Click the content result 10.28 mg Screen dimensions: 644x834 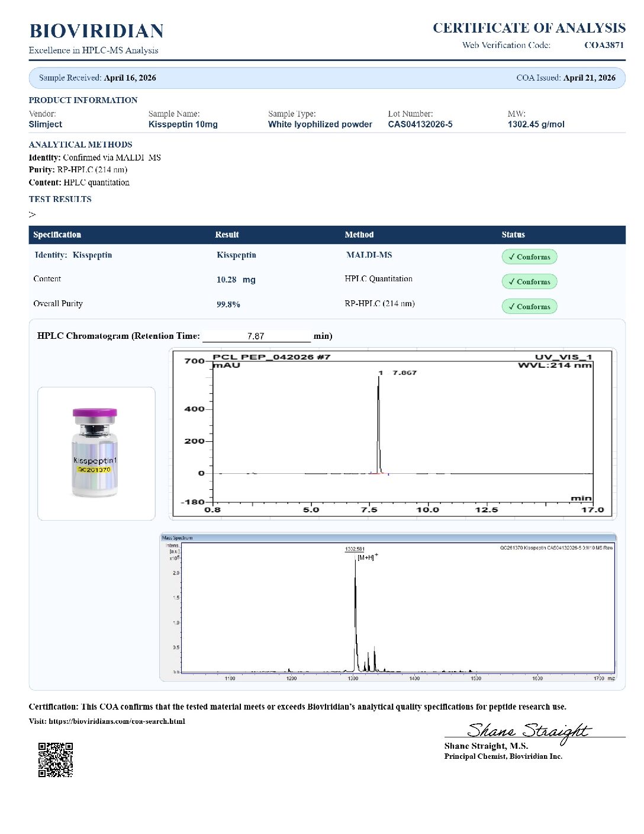click(x=236, y=280)
